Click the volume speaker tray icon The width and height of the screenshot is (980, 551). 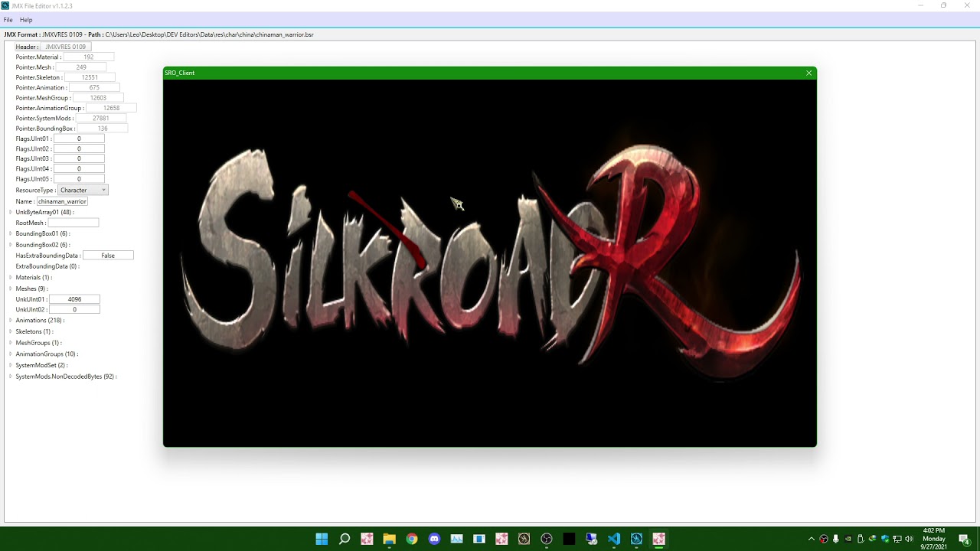909,539
